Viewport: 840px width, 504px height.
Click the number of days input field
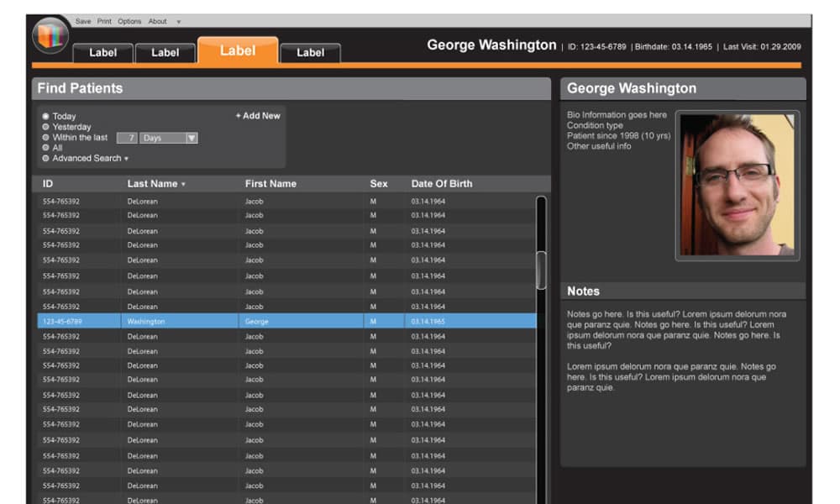(x=127, y=138)
